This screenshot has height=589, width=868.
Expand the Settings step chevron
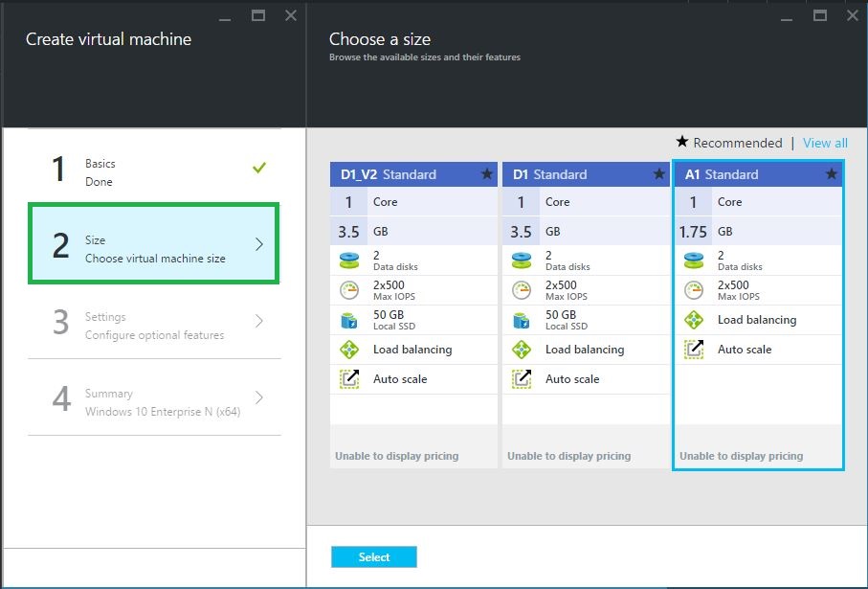(x=259, y=321)
